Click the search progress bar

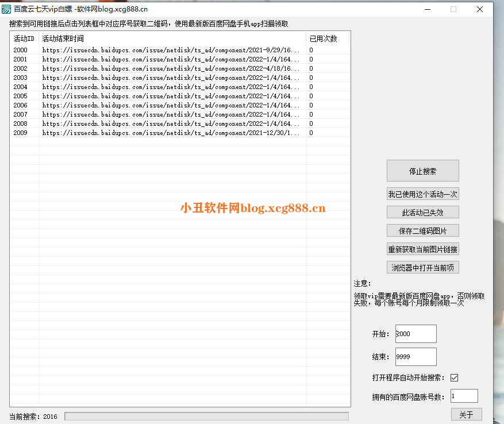[206, 417]
